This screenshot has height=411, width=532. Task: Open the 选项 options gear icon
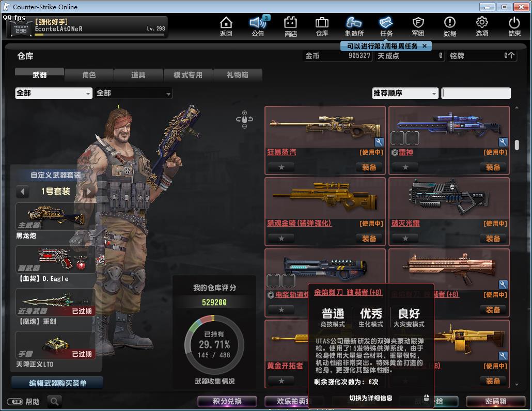tap(482, 26)
